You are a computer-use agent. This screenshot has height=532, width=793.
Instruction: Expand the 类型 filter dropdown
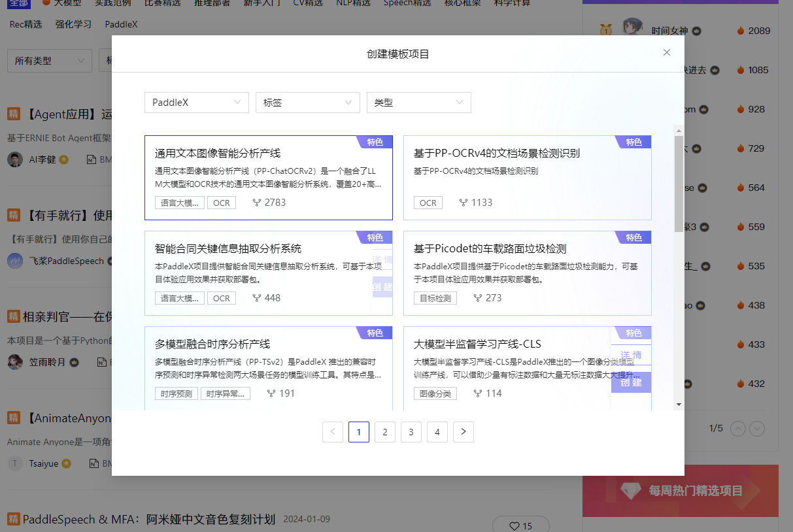click(419, 103)
